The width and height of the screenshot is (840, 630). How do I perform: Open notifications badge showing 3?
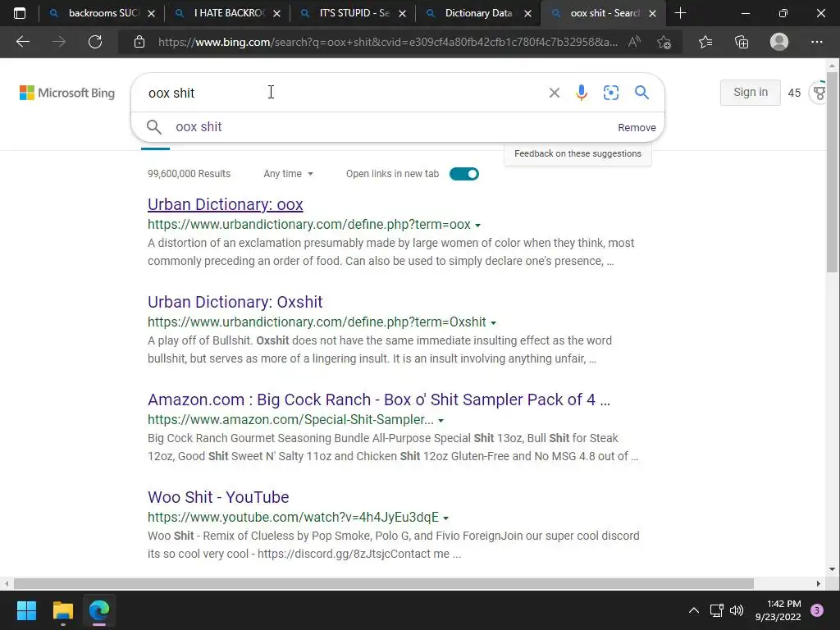pyautogui.click(x=817, y=610)
